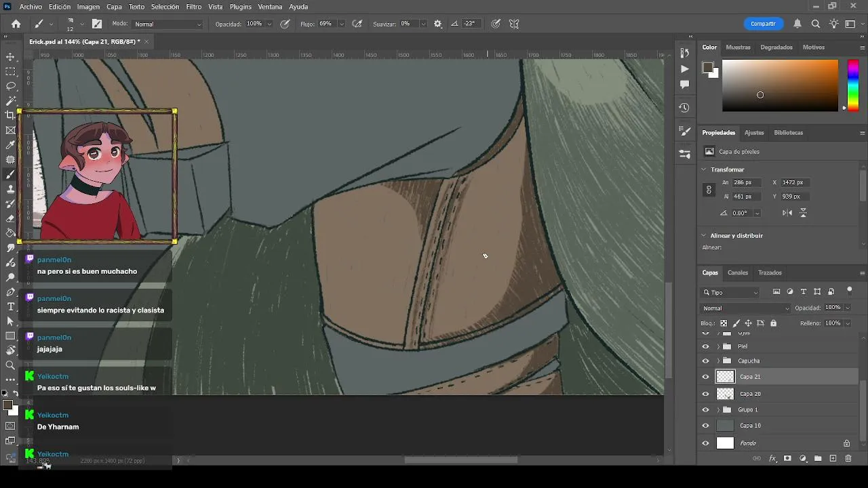Image resolution: width=868 pixels, height=488 pixels.
Task: Hide the Capa 21 layer
Action: [705, 377]
